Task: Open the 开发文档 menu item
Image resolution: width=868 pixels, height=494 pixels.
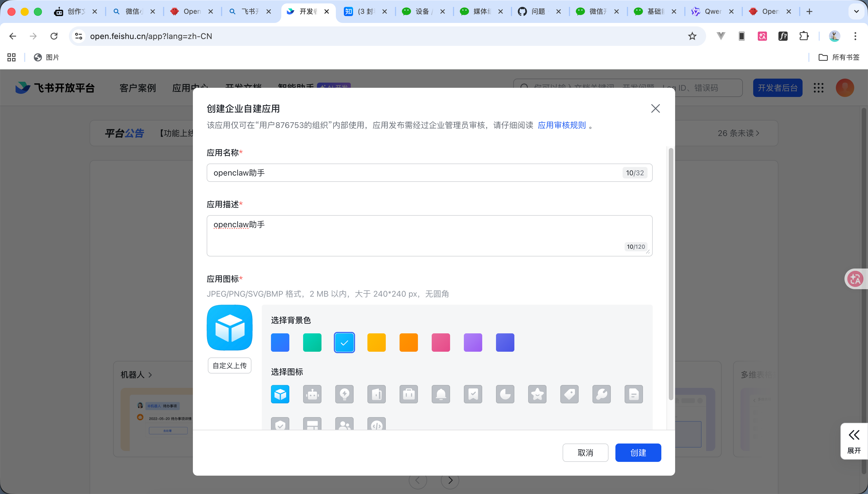Action: coord(244,87)
